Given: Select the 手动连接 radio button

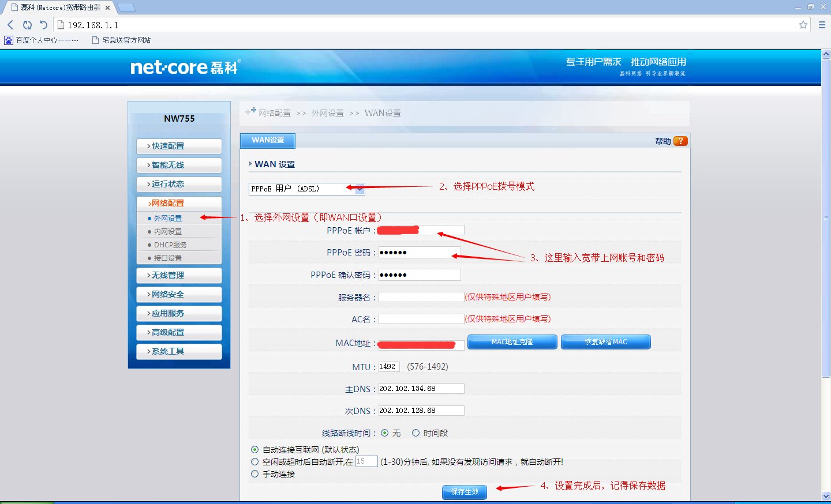Looking at the screenshot, I should 254,473.
